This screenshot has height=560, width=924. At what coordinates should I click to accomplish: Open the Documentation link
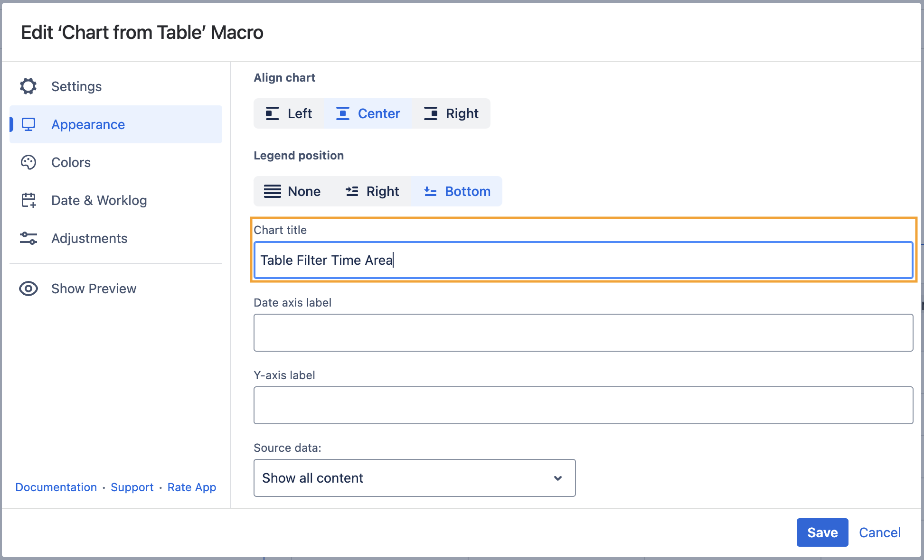(56, 487)
